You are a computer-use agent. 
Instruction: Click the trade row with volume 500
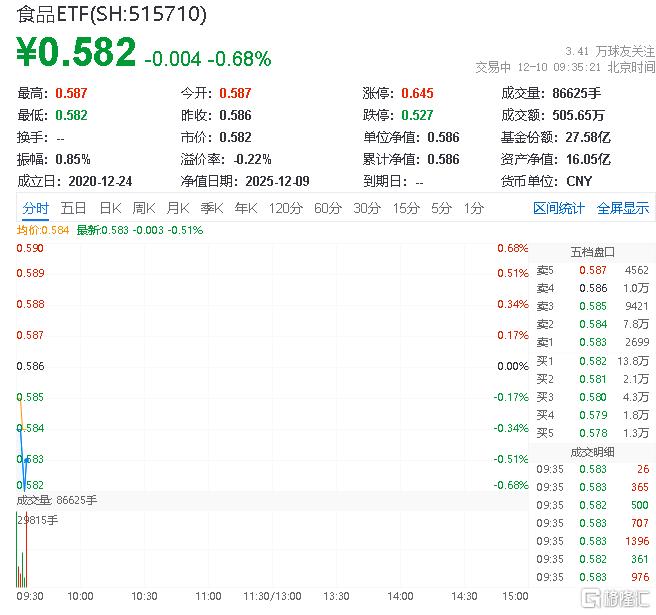coord(592,505)
